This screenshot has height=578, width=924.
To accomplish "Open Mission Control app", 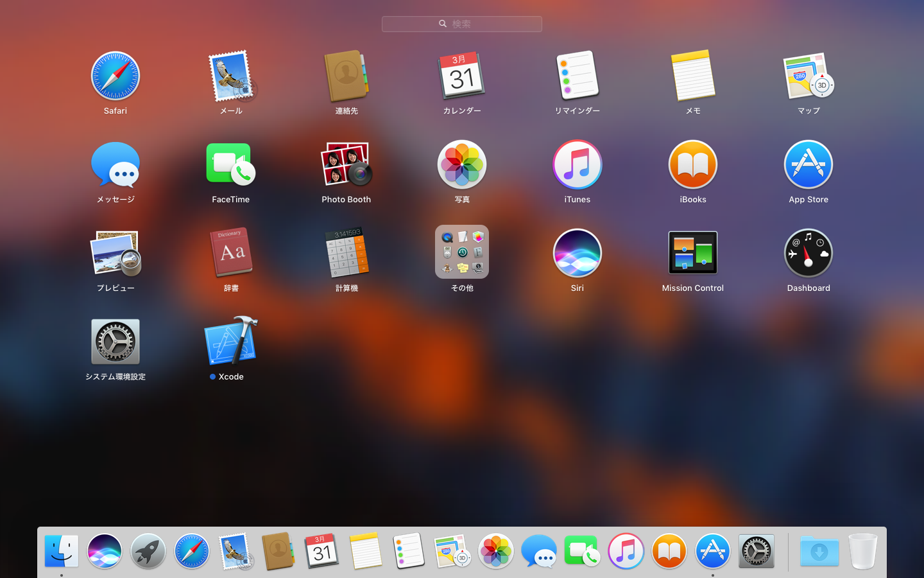I will 693,253.
